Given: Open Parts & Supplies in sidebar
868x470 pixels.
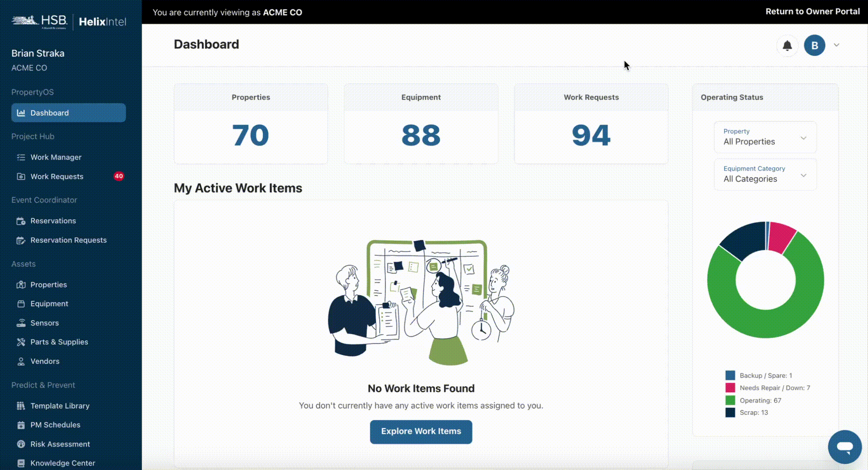Looking at the screenshot, I should pyautogui.click(x=59, y=342).
